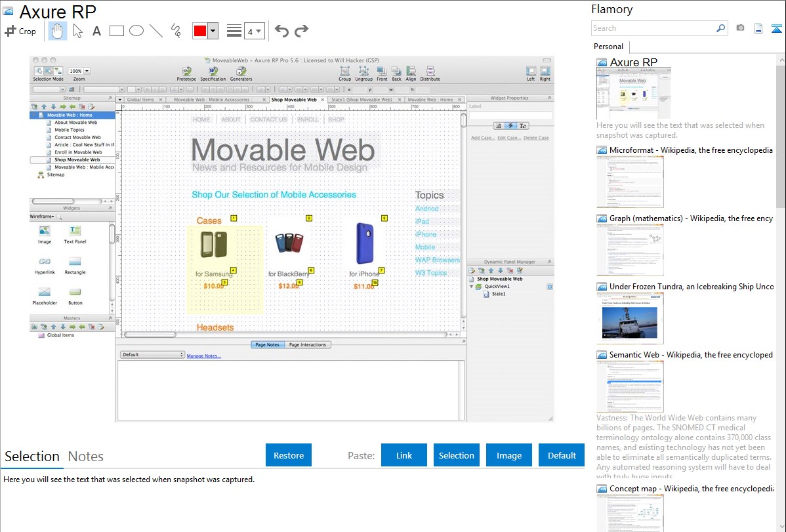The width and height of the screenshot is (786, 532).
Task: Click the Restore button
Action: click(x=289, y=455)
